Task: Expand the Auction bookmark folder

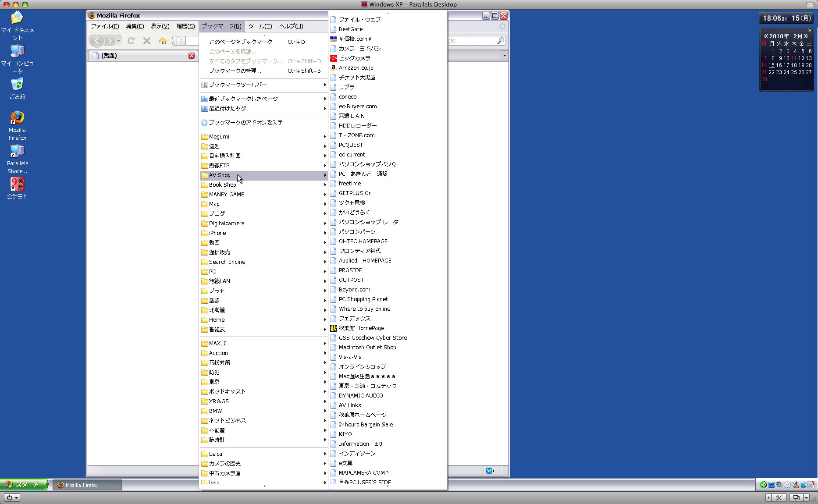Action: coord(263,353)
